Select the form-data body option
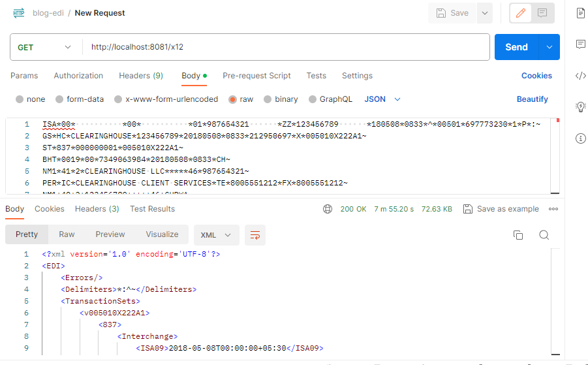 tap(60, 99)
